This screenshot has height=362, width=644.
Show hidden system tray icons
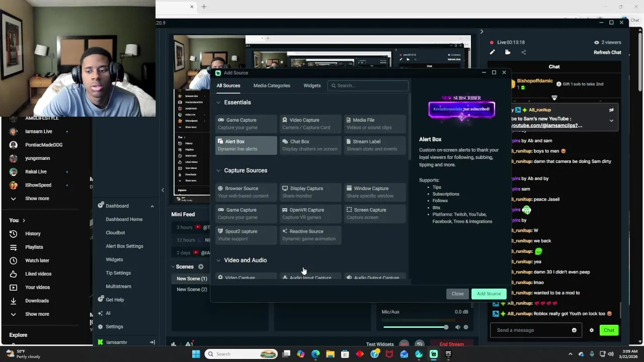point(571,354)
